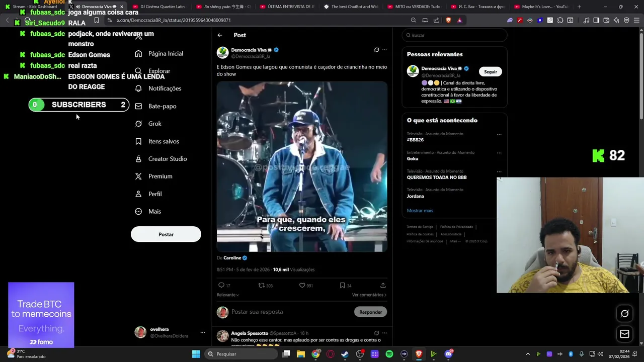Open the Windows Start menu
This screenshot has width=644, height=362.
click(x=196, y=354)
